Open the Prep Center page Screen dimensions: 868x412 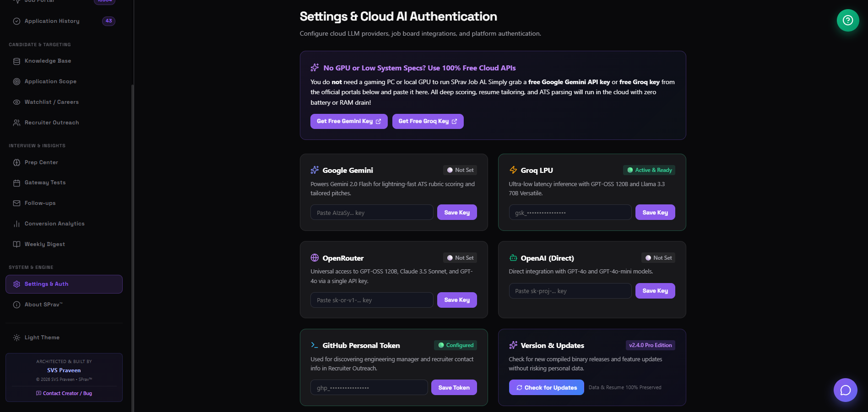[x=64, y=162]
